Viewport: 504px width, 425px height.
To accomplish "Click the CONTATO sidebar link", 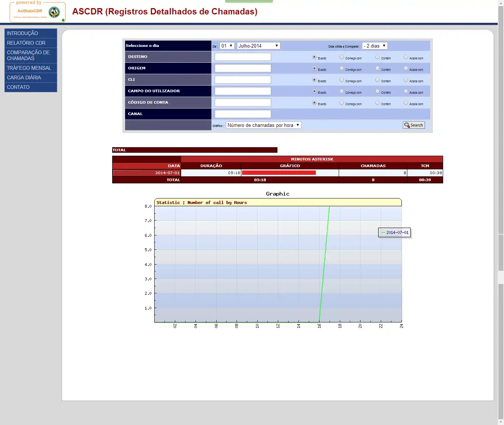I will click(x=31, y=87).
